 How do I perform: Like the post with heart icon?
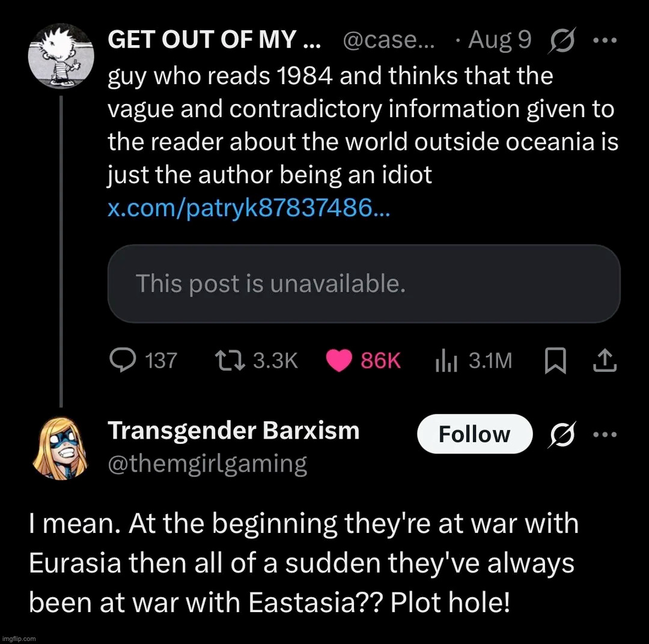click(339, 360)
